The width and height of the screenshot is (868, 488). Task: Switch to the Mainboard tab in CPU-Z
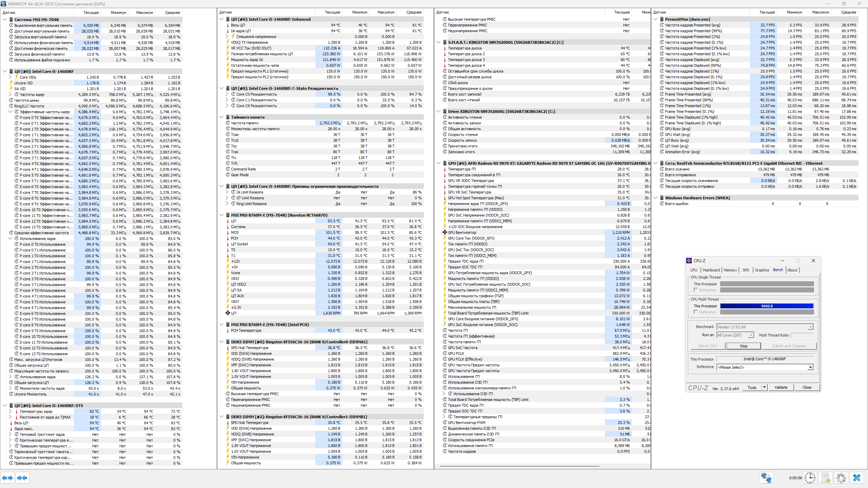pos(711,270)
